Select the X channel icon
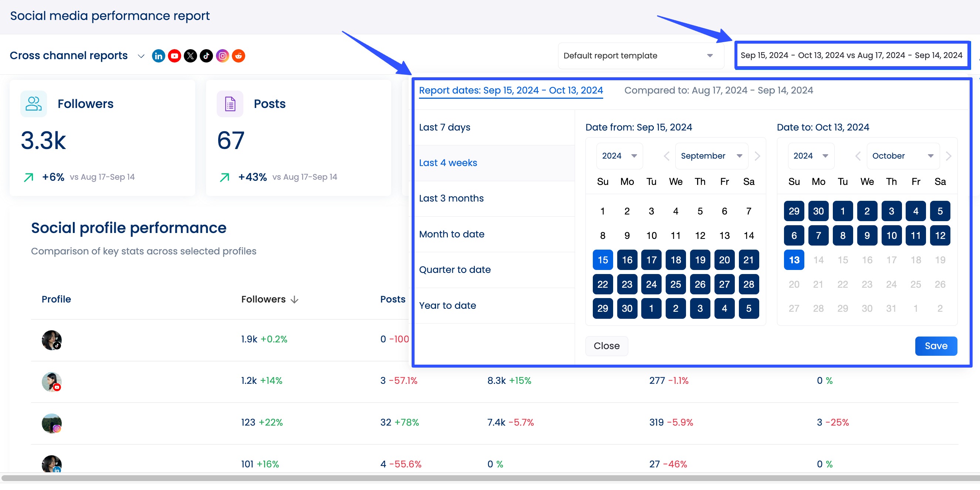 click(190, 55)
